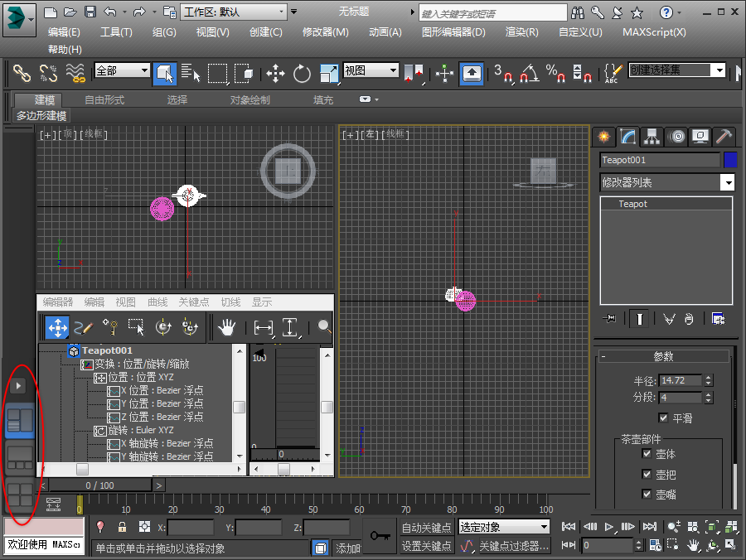Toggle the Angle Snap icon
The image size is (746, 560).
click(x=529, y=74)
